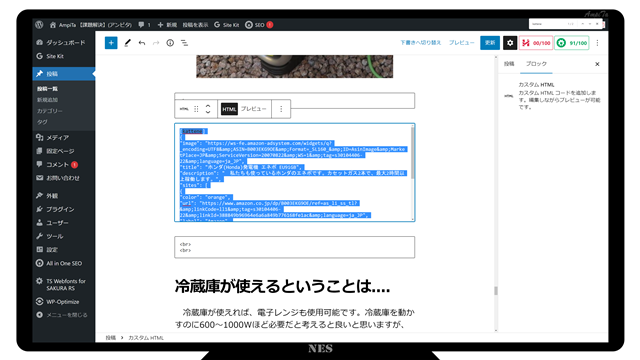This screenshot has width=640, height=360.
Task: Select the pencil tools icon in toolbar
Action: click(x=127, y=43)
